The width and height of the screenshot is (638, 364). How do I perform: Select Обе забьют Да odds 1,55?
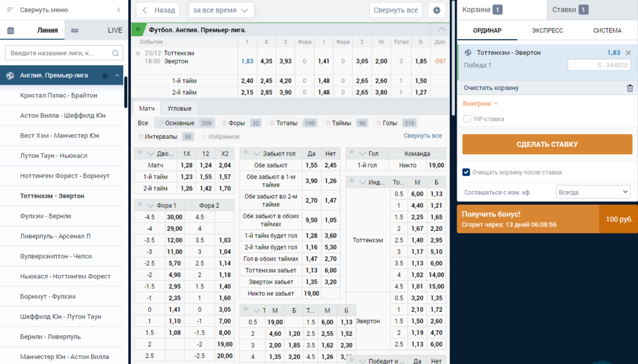coord(312,166)
